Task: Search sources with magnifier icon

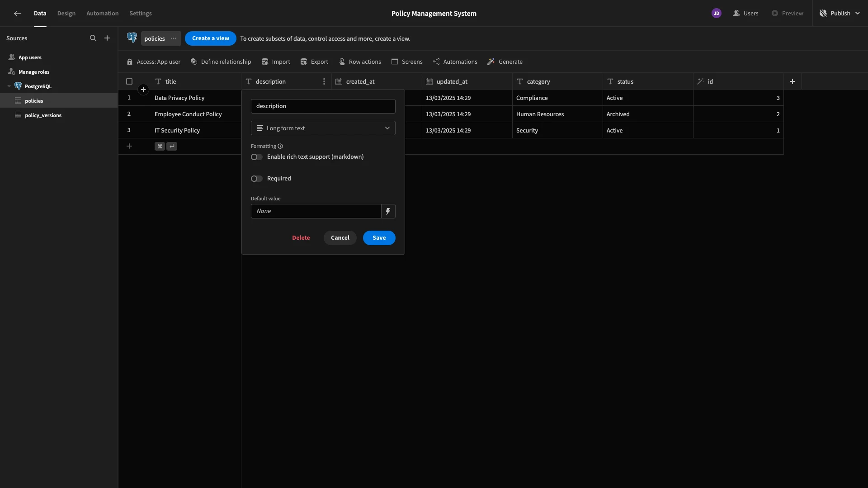Action: tap(93, 38)
